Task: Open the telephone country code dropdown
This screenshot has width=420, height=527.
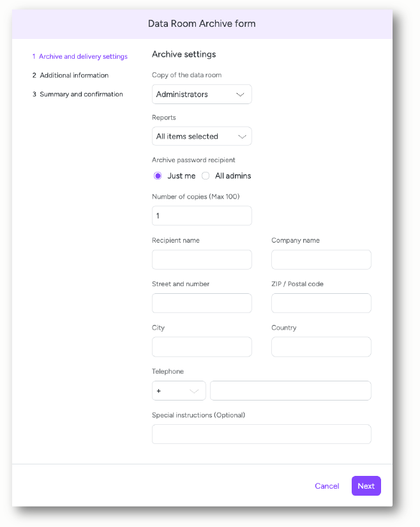Action: 179,390
